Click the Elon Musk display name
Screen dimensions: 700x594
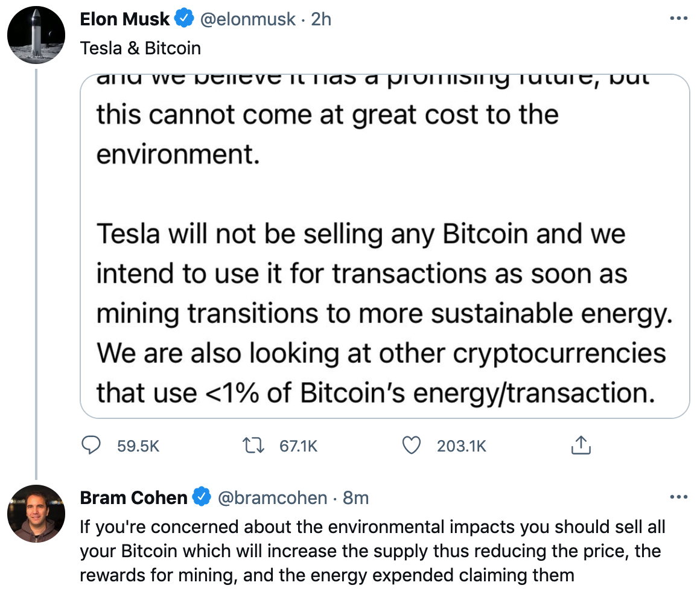pos(124,19)
